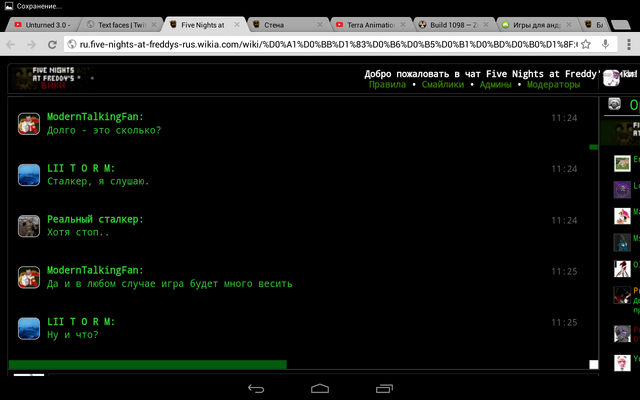Click pink-haired avatar in user list

[622, 216]
